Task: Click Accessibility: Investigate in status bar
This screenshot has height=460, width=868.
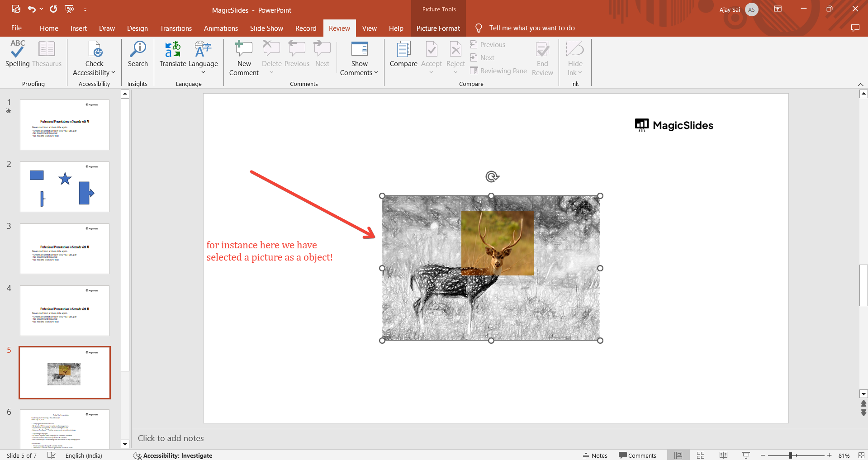Action: 173,455
